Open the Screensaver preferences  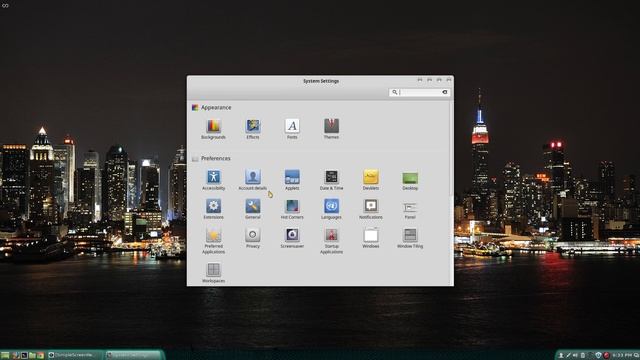(x=292, y=238)
